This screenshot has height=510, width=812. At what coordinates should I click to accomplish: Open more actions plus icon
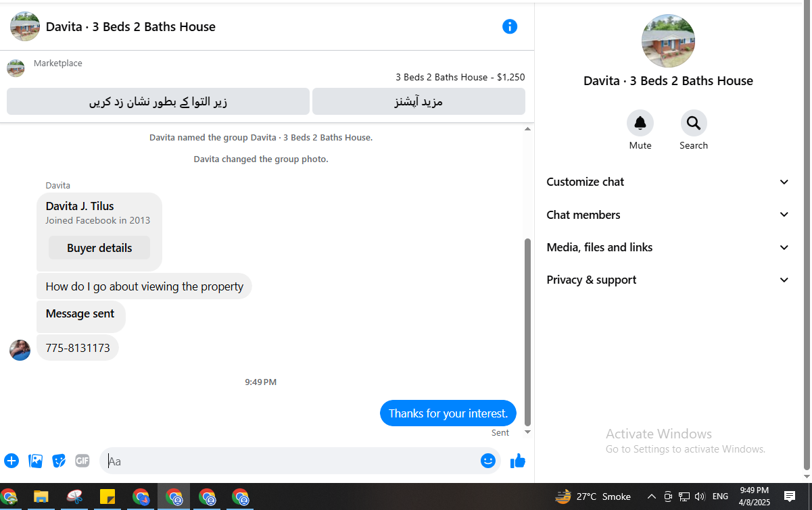(x=11, y=461)
